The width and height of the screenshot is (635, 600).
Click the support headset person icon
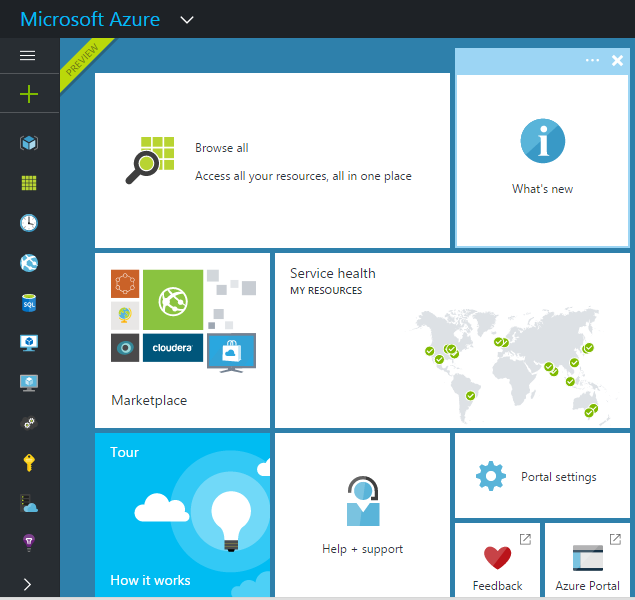pos(363,501)
